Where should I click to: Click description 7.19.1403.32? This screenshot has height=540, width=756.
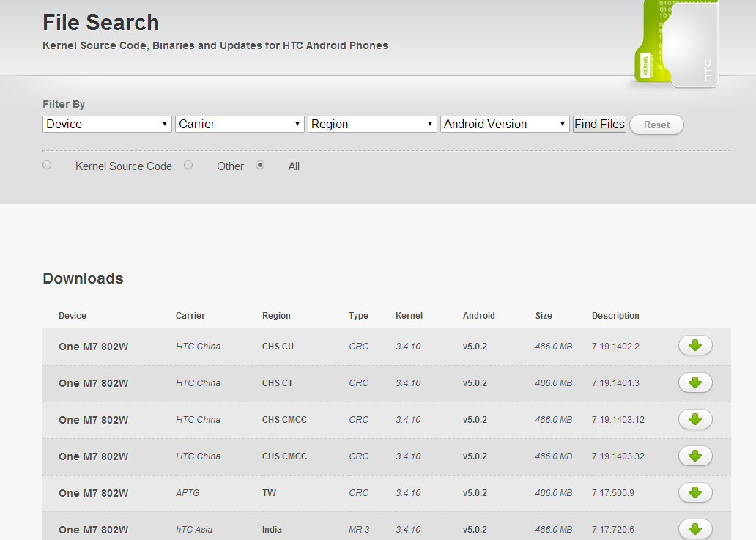pos(618,456)
